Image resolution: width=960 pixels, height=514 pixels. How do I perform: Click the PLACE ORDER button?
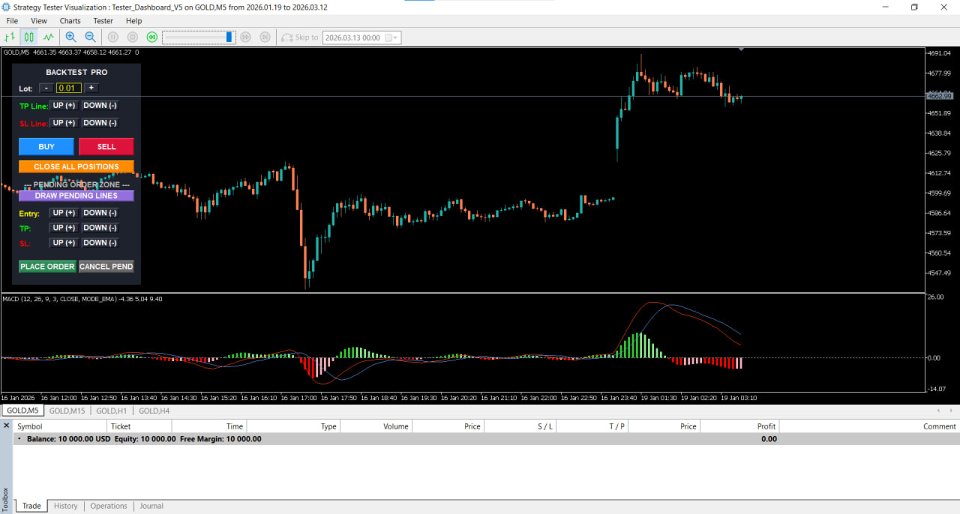click(x=47, y=267)
